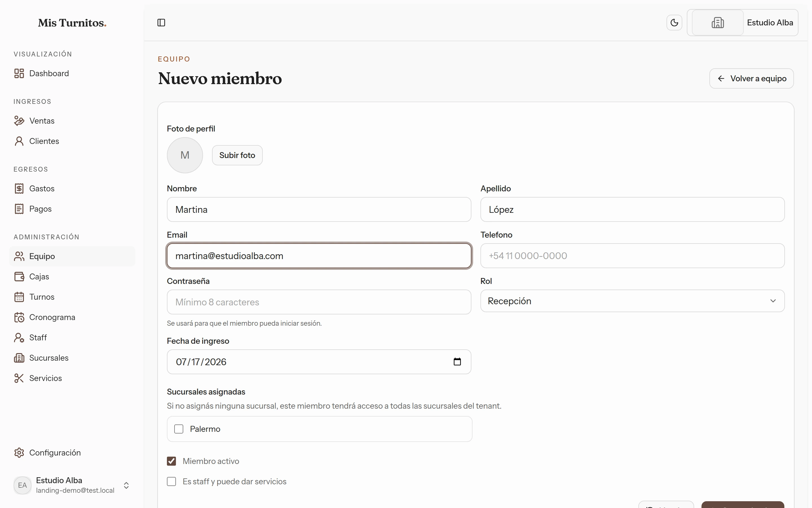Click the Email input field
Viewport: 812px width, 508px height.
pyautogui.click(x=319, y=256)
